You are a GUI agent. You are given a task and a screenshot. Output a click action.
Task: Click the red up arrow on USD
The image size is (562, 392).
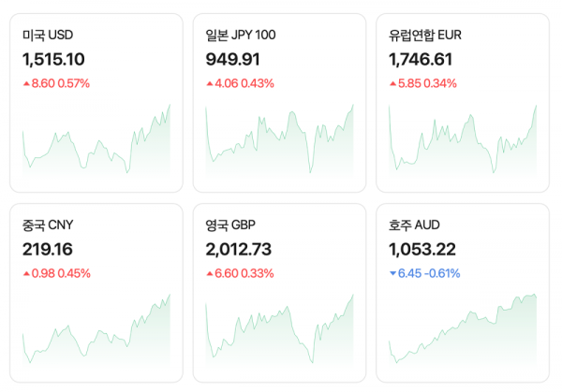[26, 84]
